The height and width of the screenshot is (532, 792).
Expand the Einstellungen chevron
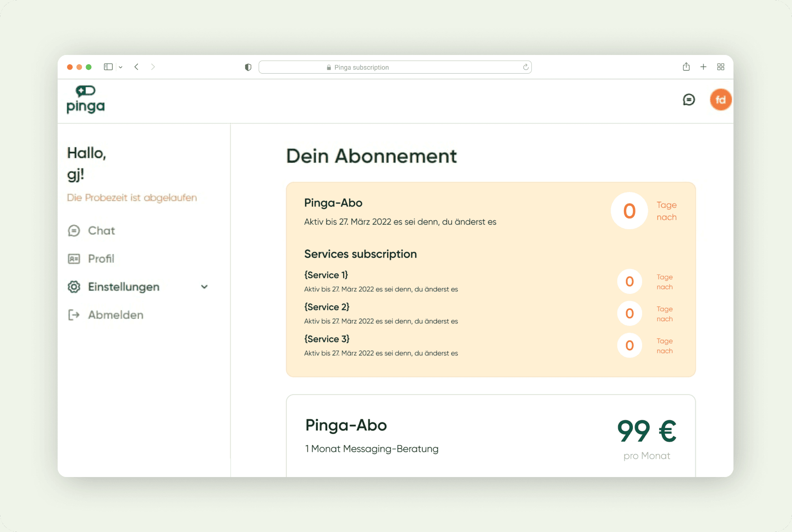point(204,287)
